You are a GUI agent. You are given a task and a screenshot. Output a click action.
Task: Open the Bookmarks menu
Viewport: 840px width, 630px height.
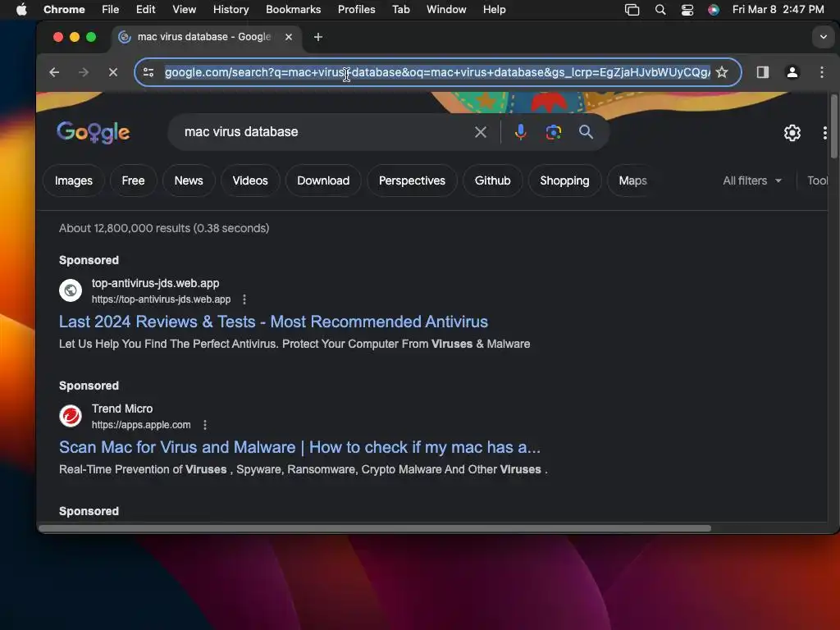293,10
